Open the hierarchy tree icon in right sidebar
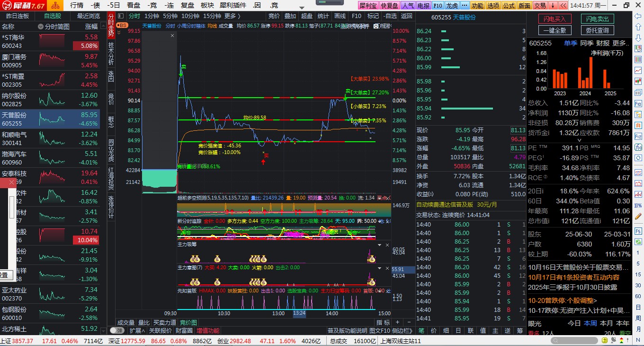Screen dimensions: 644x346 [638, 114]
